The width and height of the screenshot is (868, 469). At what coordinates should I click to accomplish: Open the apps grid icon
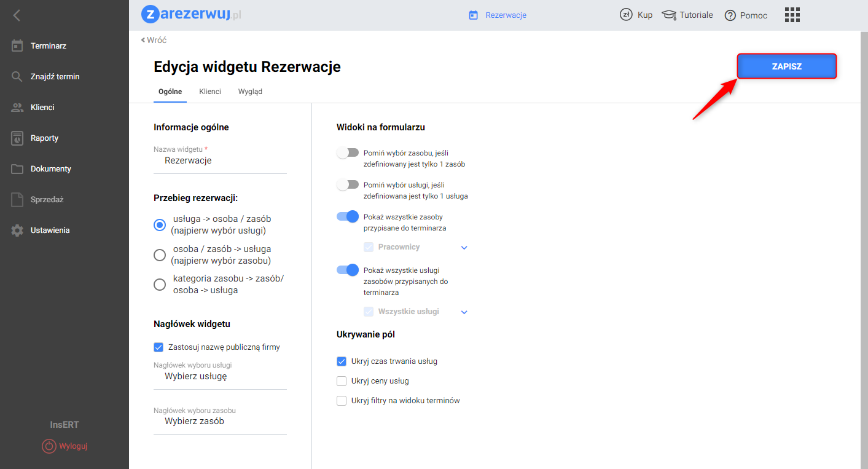pos(792,15)
